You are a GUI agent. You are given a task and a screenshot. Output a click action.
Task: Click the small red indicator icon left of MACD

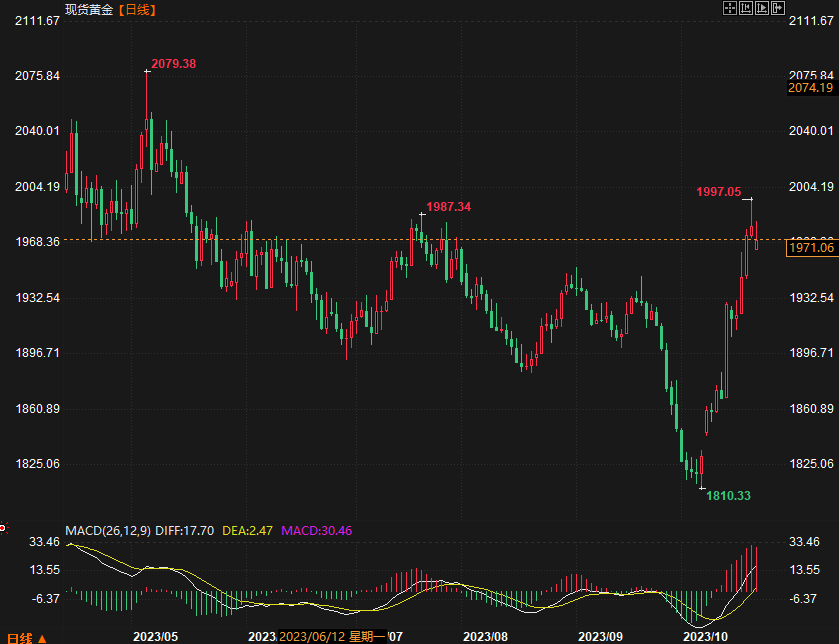point(3,528)
